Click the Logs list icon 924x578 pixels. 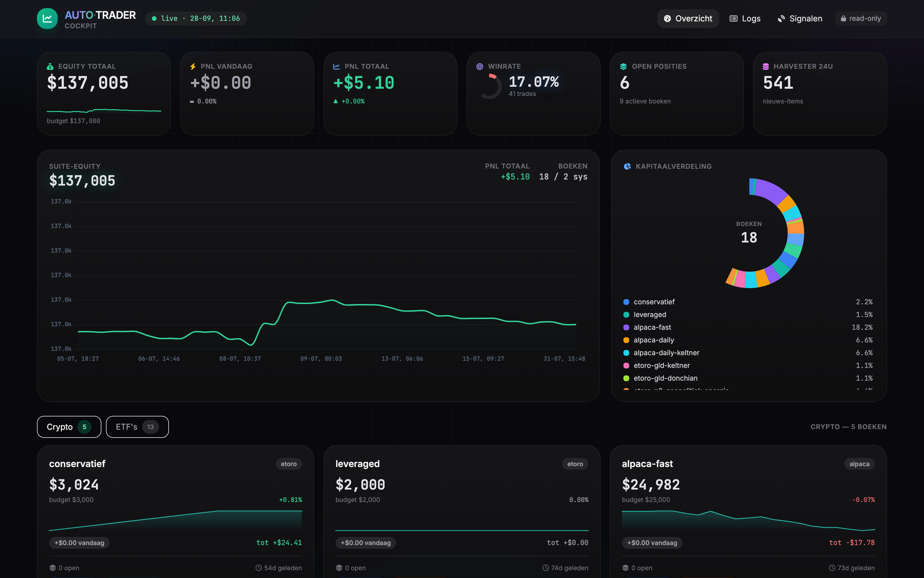(733, 18)
